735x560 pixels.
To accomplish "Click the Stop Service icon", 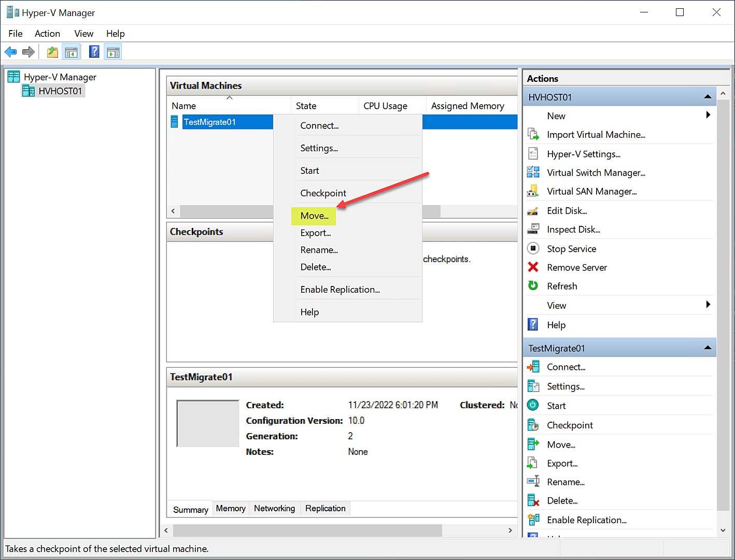I will (533, 249).
